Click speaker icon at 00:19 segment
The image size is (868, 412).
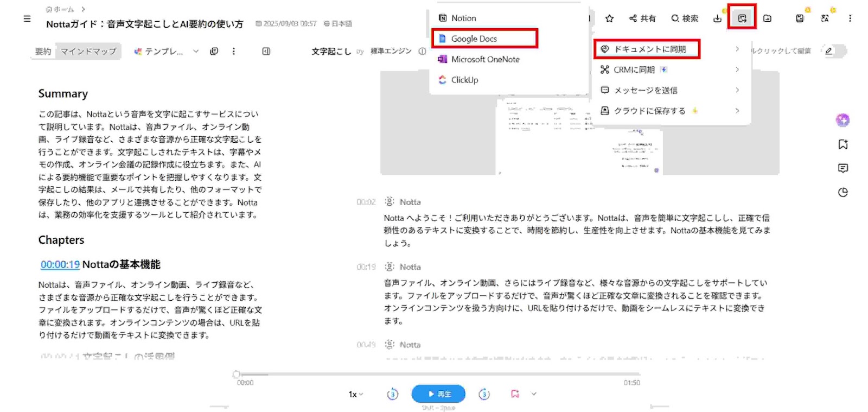click(389, 267)
